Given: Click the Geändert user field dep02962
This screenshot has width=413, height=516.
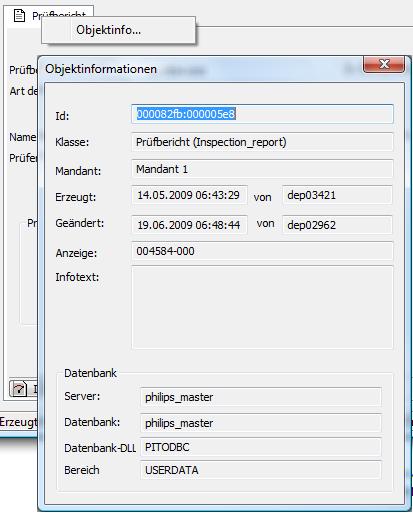Looking at the screenshot, I should 337,225.
